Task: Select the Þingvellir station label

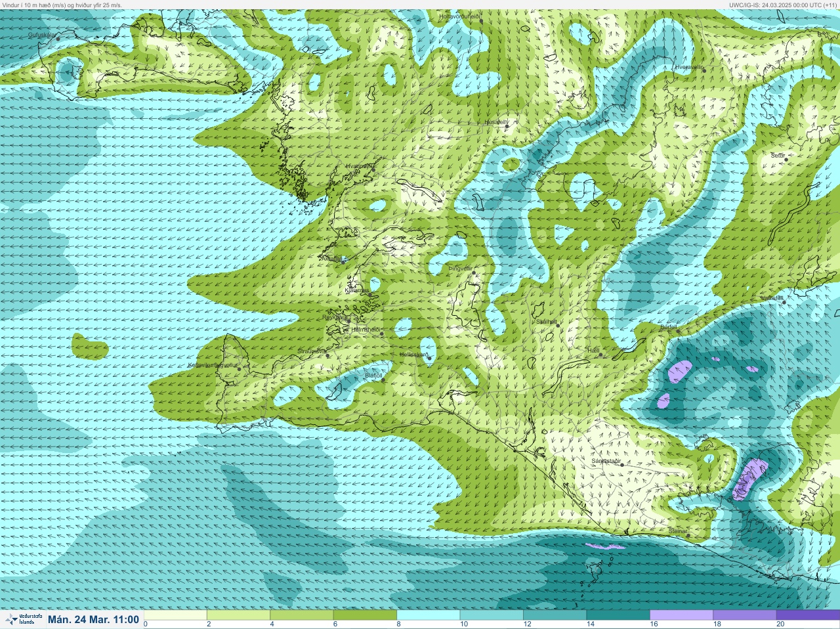Action: [x=460, y=269]
